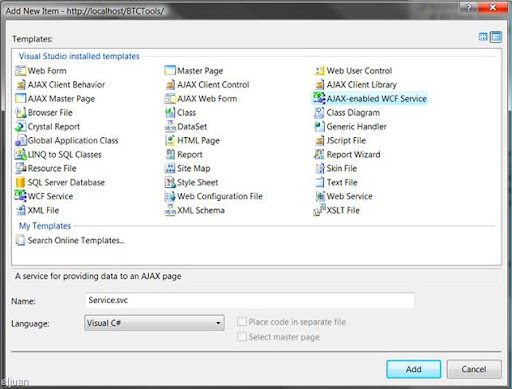Click the 'Search Online Templates...' text
This screenshot has height=389, width=512.
coord(76,240)
